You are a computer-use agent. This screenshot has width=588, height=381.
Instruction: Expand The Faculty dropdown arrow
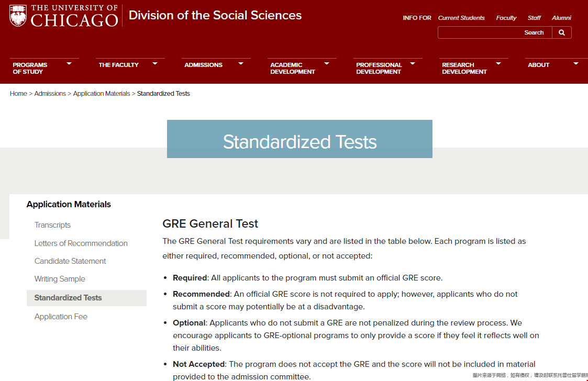(x=155, y=64)
